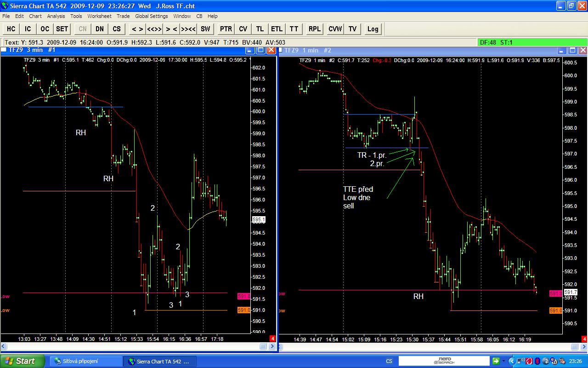588x368 pixels.
Task: Select the TL trendline tool
Action: click(x=260, y=29)
